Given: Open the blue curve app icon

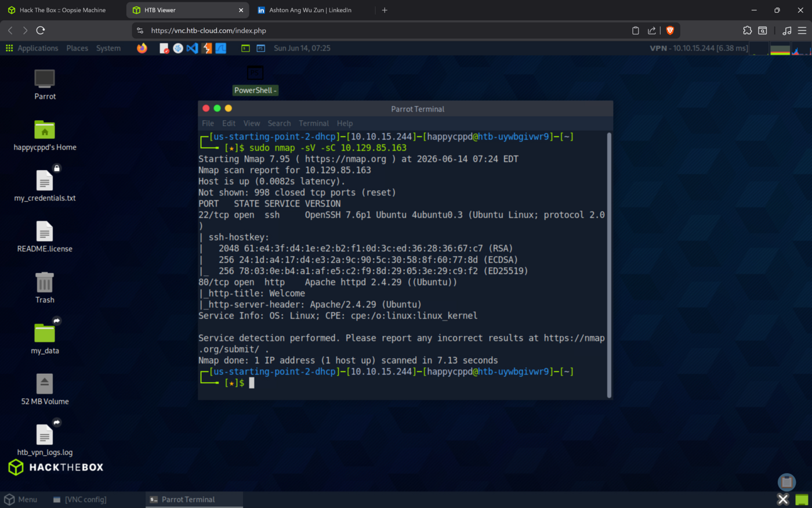Looking at the screenshot, I should 221,48.
